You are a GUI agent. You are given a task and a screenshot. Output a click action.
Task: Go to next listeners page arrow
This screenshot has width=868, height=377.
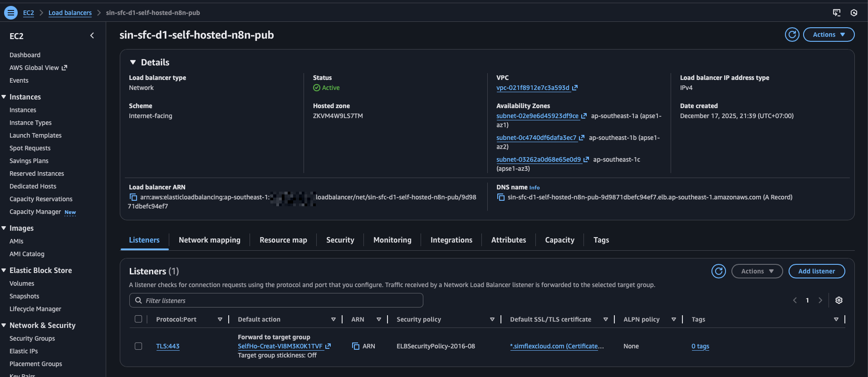point(820,300)
